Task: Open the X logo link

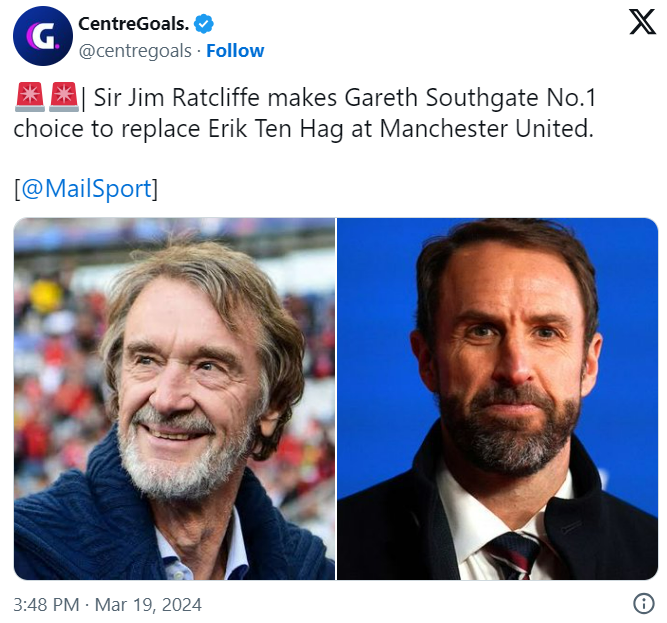Action: coord(642,22)
